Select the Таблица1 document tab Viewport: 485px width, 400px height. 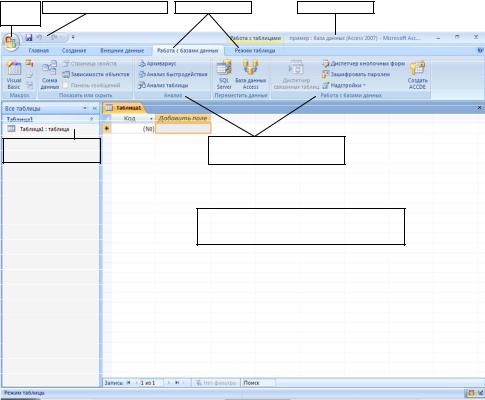coord(124,108)
